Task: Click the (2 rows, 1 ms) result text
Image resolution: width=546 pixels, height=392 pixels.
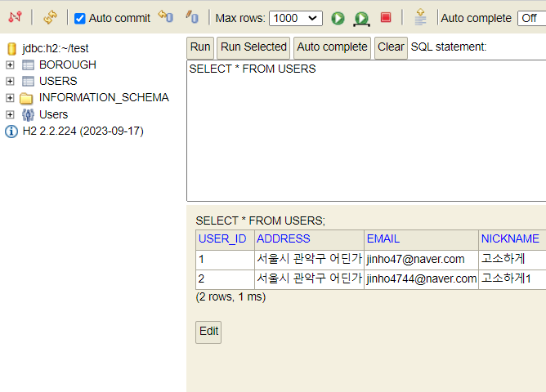Action: coord(230,297)
